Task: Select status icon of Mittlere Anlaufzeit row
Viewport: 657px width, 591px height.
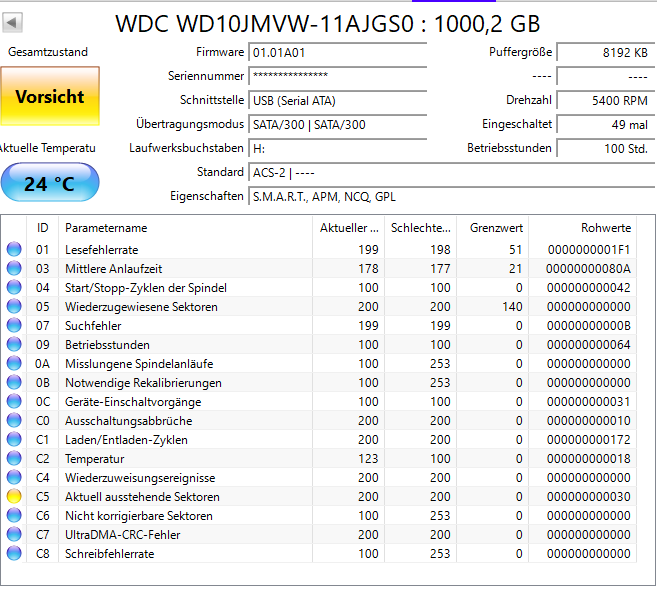Action: pos(14,268)
